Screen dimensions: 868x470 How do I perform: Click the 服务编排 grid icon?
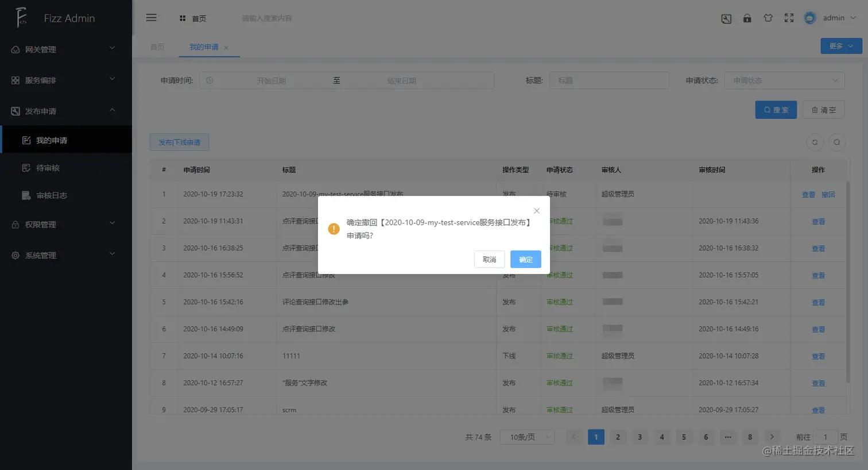tap(15, 80)
